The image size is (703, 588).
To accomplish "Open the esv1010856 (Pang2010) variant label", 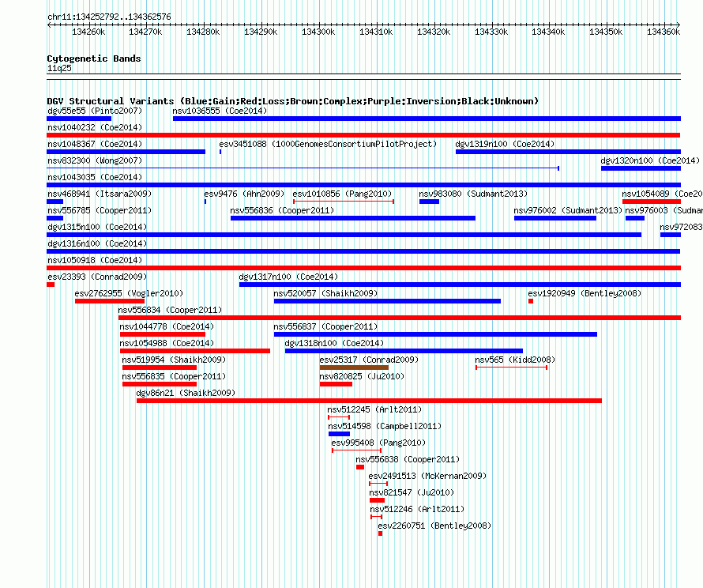I will click(342, 194).
